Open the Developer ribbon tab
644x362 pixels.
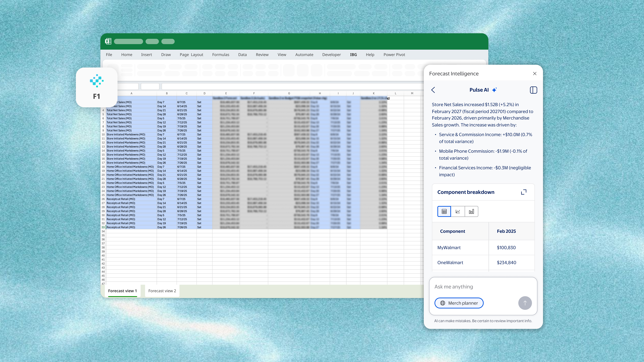(x=331, y=54)
